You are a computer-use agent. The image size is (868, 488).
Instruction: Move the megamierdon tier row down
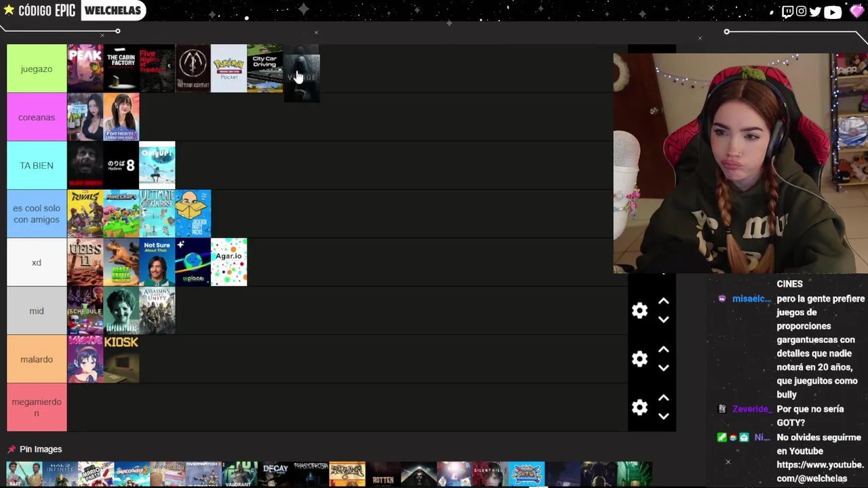(663, 416)
